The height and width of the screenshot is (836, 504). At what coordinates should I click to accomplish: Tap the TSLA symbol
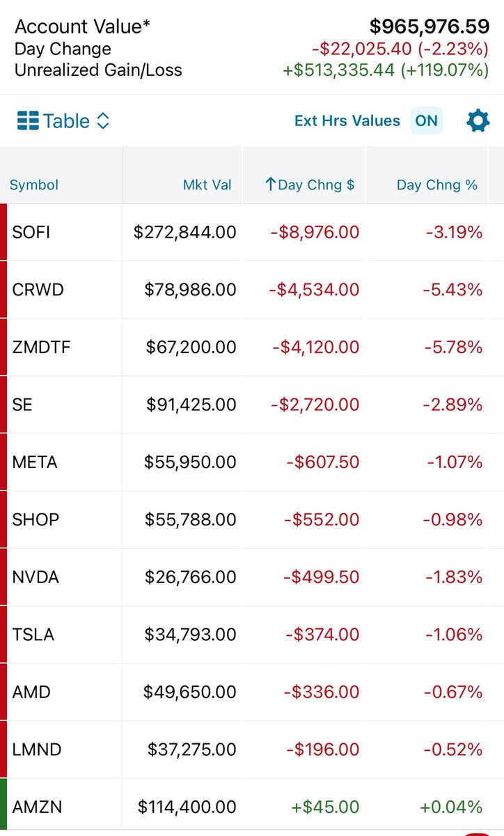click(33, 635)
